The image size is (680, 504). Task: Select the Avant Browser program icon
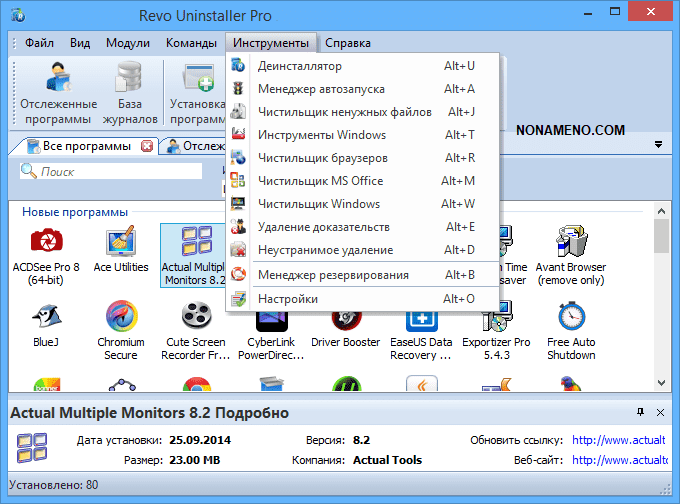click(x=571, y=242)
